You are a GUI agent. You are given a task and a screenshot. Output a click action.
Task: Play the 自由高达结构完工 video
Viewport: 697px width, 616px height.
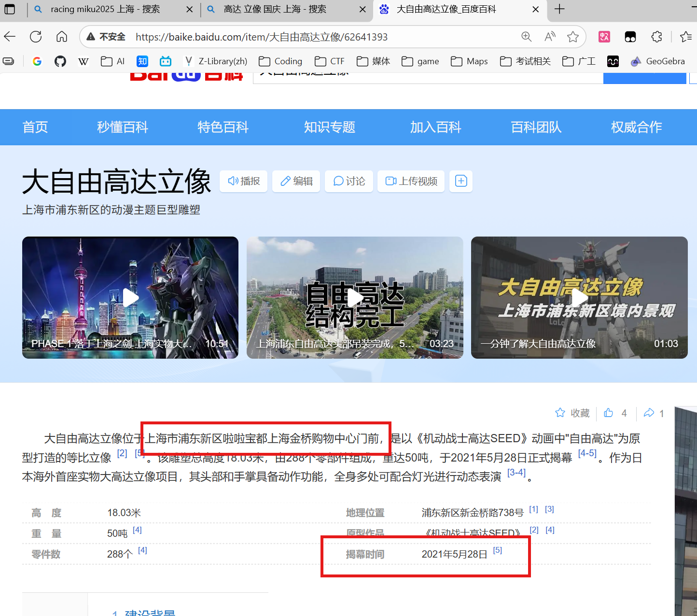click(355, 297)
